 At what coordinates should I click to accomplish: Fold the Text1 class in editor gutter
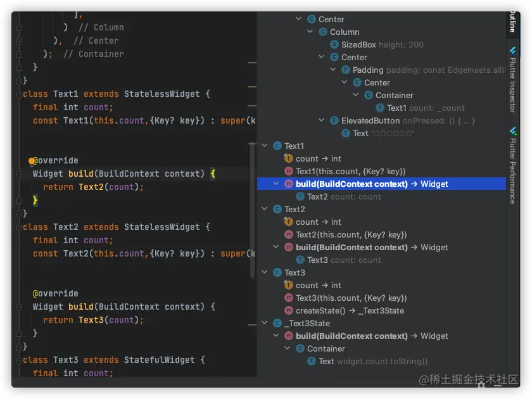click(19, 94)
